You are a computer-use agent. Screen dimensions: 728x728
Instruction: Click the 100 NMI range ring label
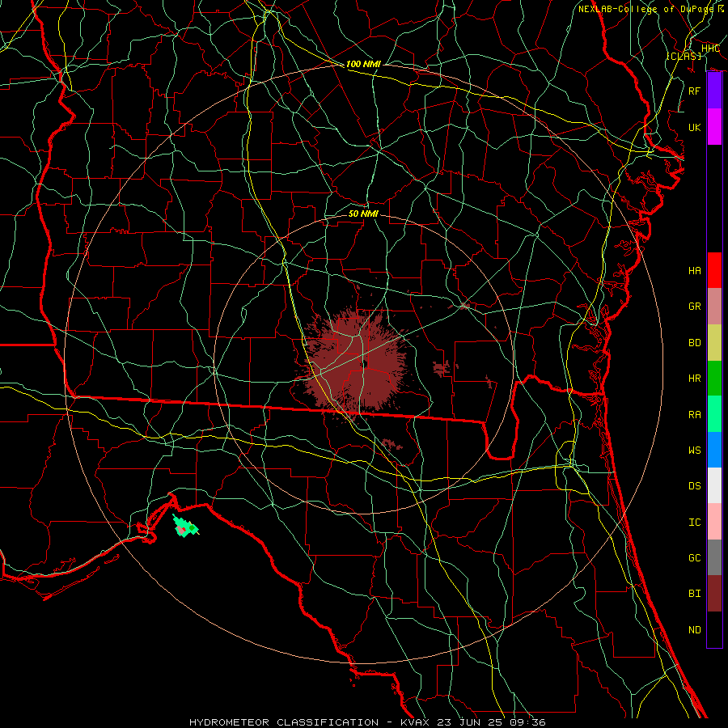tap(363, 64)
